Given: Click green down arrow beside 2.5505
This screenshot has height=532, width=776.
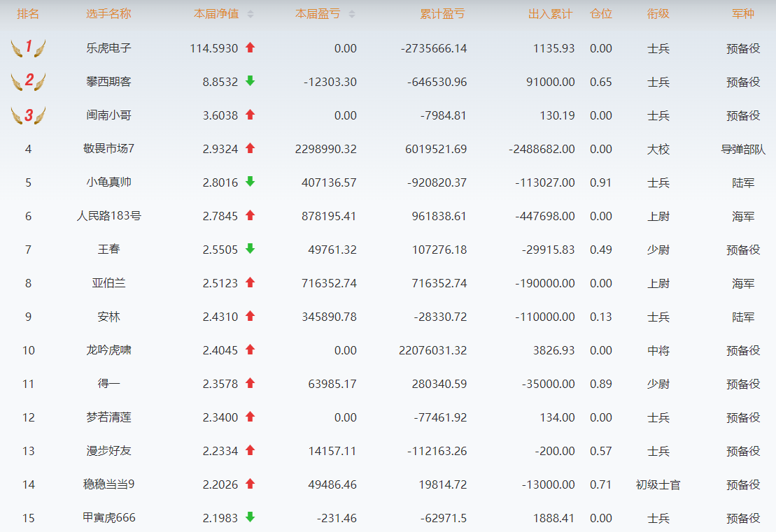Looking at the screenshot, I should coord(251,249).
